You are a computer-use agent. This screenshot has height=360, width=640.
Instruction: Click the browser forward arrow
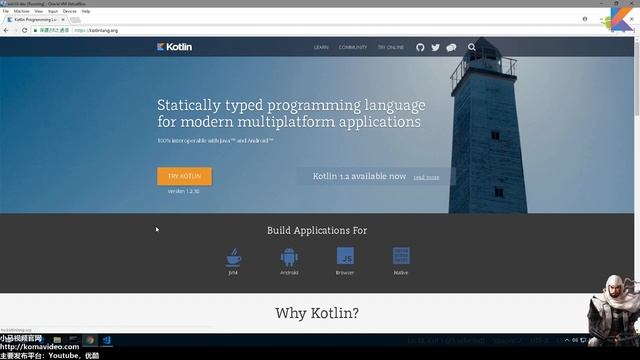click(16, 30)
